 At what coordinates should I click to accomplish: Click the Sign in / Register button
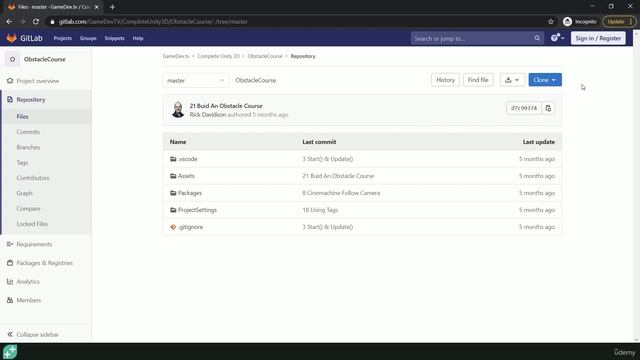point(598,38)
